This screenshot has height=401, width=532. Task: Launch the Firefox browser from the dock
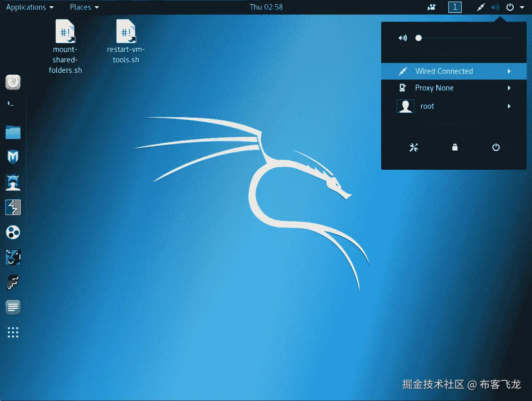(x=13, y=82)
